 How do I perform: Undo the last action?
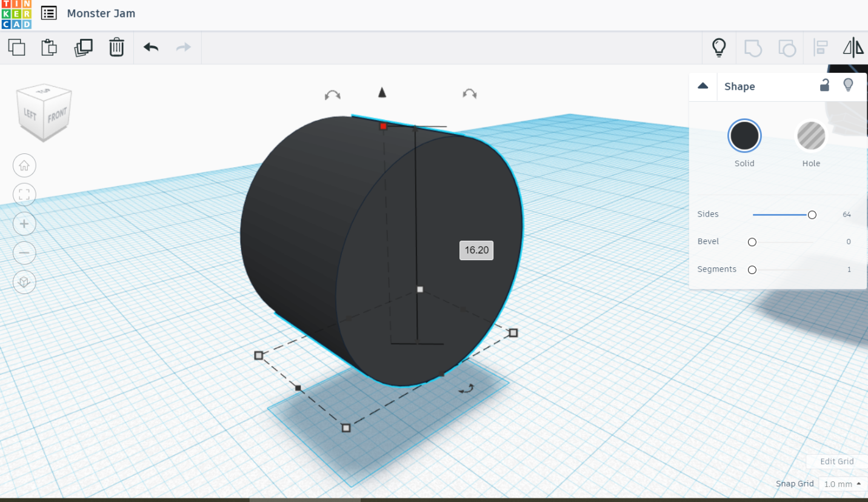(x=151, y=47)
